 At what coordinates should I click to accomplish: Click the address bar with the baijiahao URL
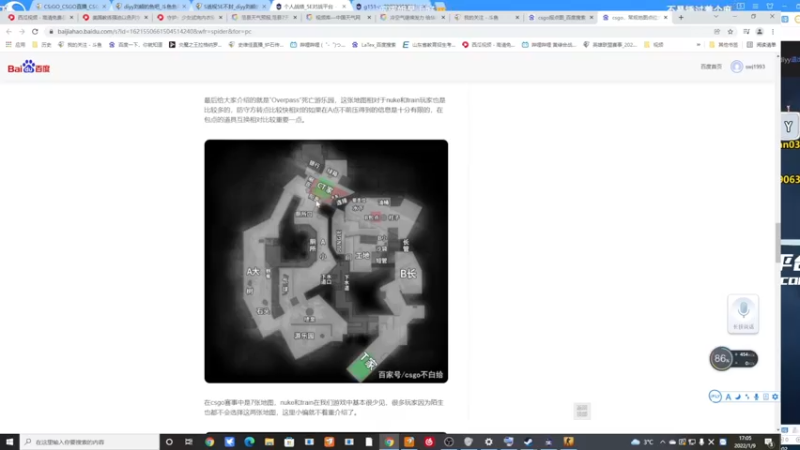click(378, 32)
